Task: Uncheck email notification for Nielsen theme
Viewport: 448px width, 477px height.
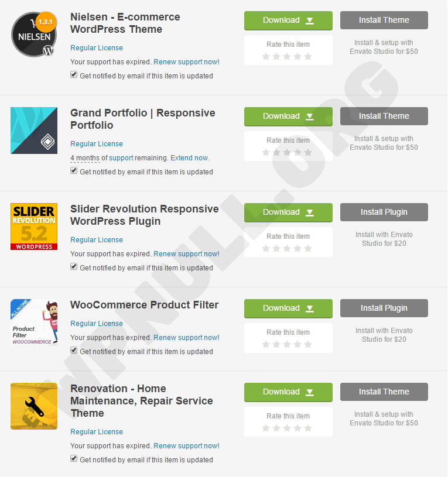Action: coord(74,74)
